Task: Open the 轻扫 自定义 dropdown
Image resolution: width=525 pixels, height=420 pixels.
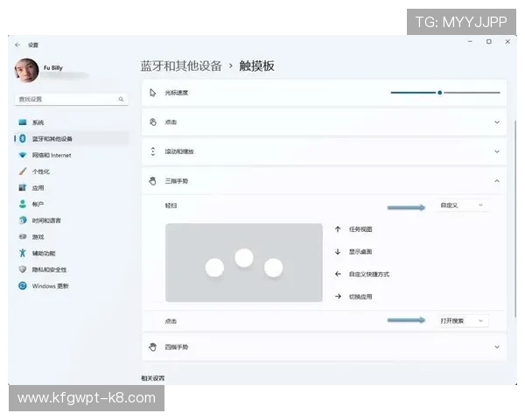Action: click(462, 206)
